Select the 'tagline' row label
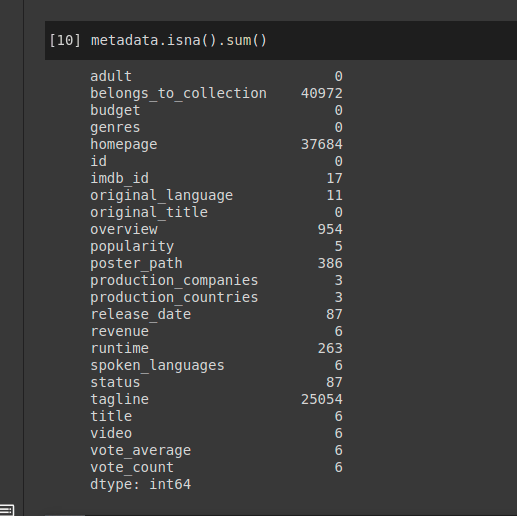 (120, 399)
